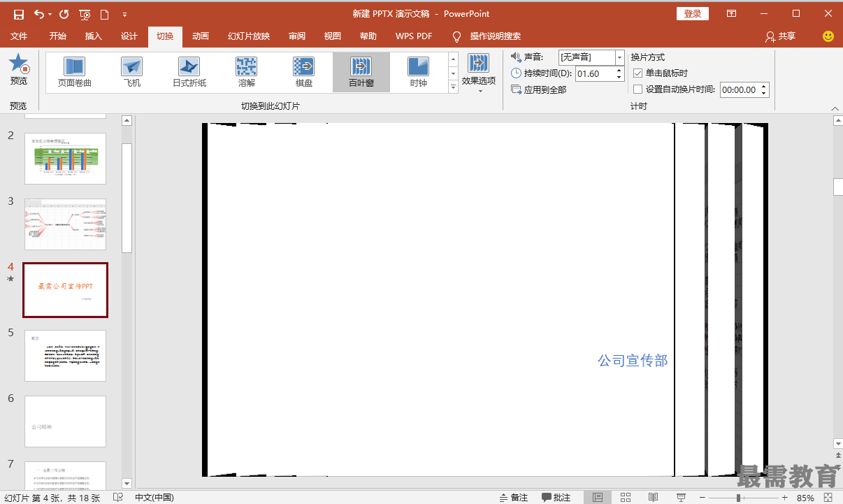The height and width of the screenshot is (504, 843).
Task: Click the 持续时间 duration field
Action: click(594, 73)
